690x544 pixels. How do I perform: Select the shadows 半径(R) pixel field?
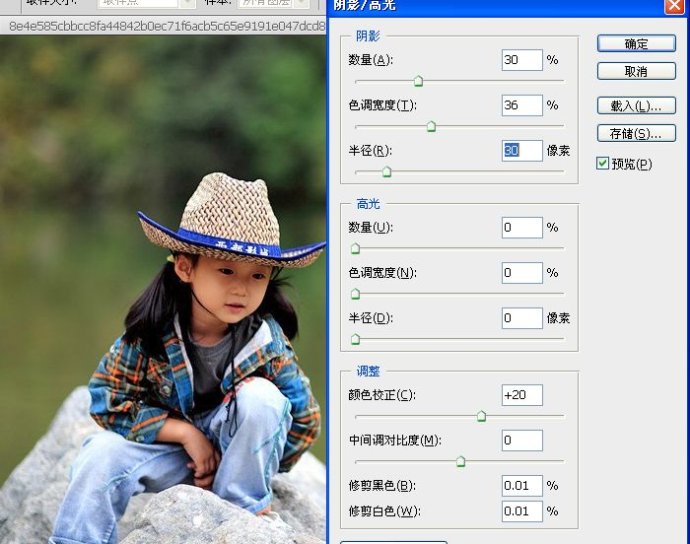[x=522, y=151]
